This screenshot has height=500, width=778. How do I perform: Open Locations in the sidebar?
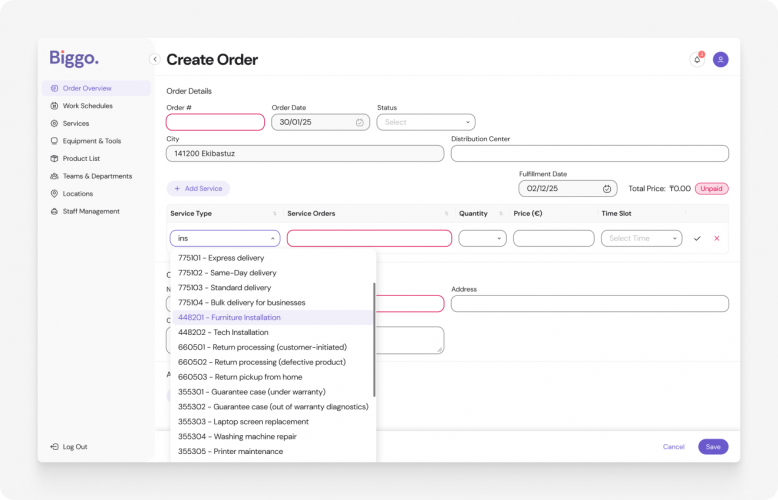click(77, 194)
